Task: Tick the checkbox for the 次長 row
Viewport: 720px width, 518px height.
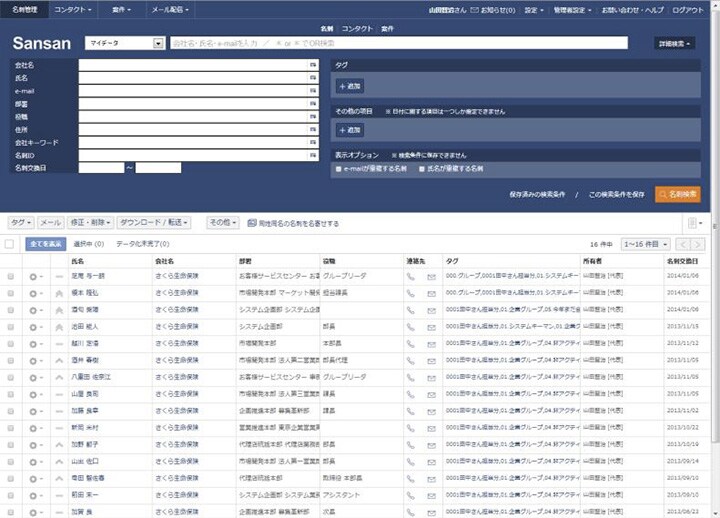Action: point(11,512)
